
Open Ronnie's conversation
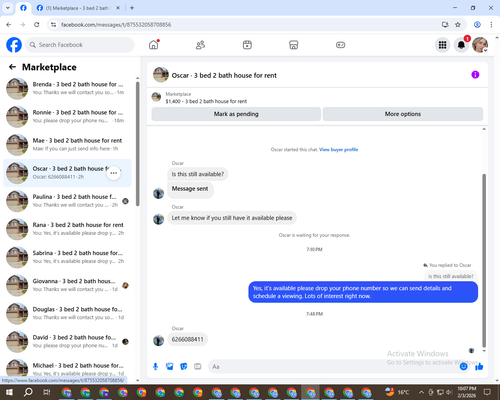(67, 117)
